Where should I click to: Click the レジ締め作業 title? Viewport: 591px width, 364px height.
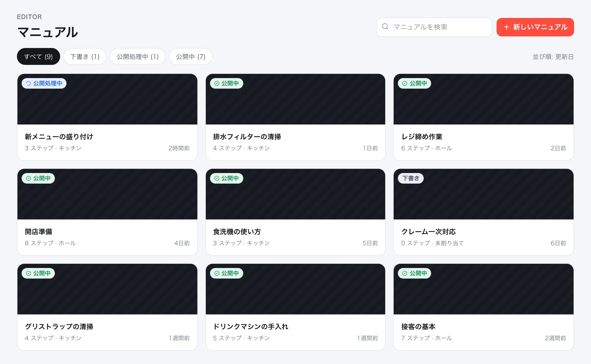(x=422, y=137)
